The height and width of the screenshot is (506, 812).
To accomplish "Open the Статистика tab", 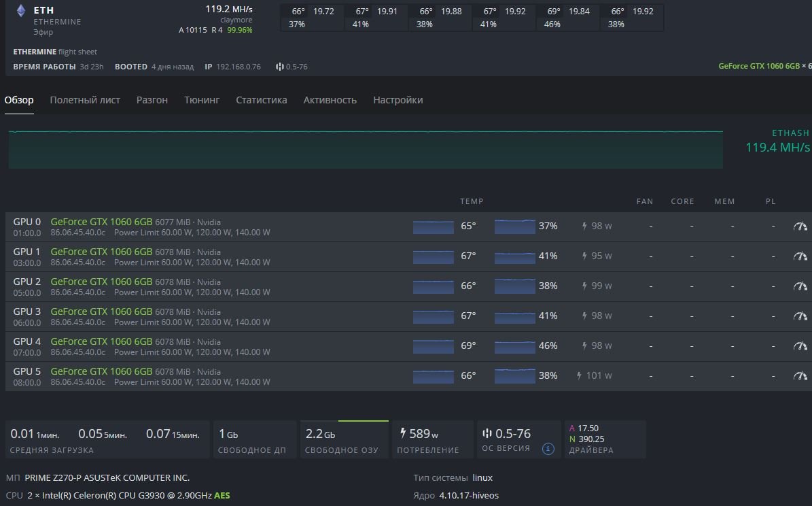I will pyautogui.click(x=262, y=100).
